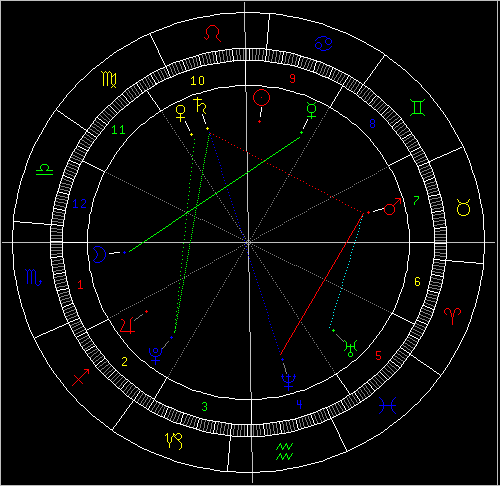Screen dimensions: 500x486
Task: Click the yellow Capricorn zodiac glyph
Action: [x=174, y=441]
